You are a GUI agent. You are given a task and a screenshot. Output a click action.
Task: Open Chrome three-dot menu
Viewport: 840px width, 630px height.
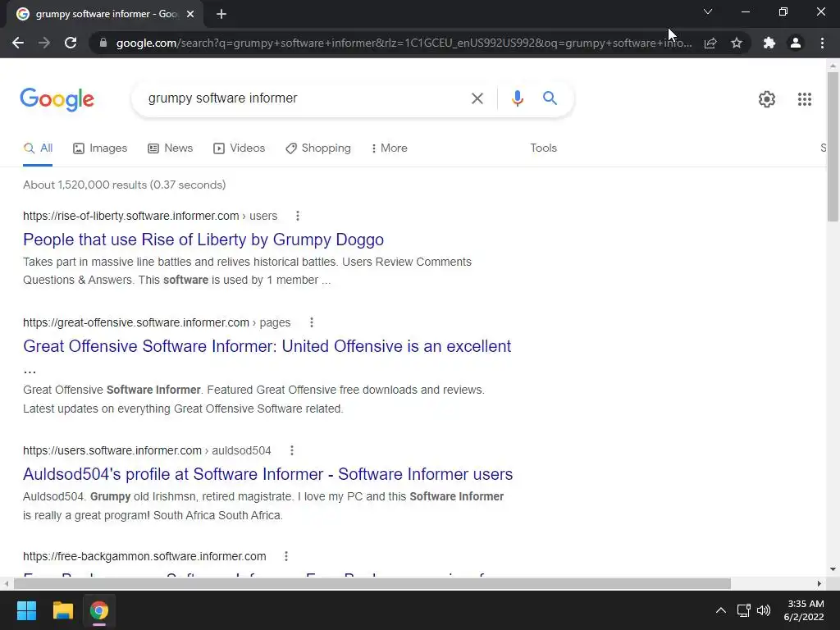point(822,43)
